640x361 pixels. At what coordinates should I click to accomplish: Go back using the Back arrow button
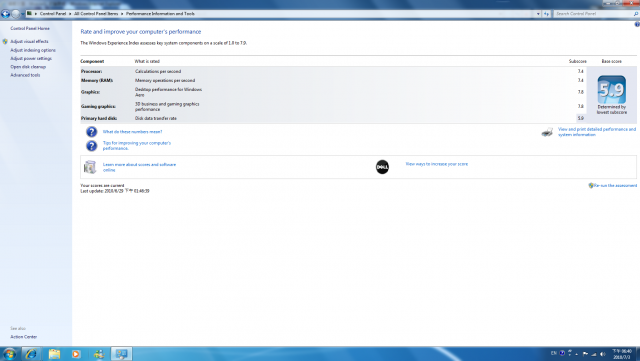pyautogui.click(x=5, y=14)
